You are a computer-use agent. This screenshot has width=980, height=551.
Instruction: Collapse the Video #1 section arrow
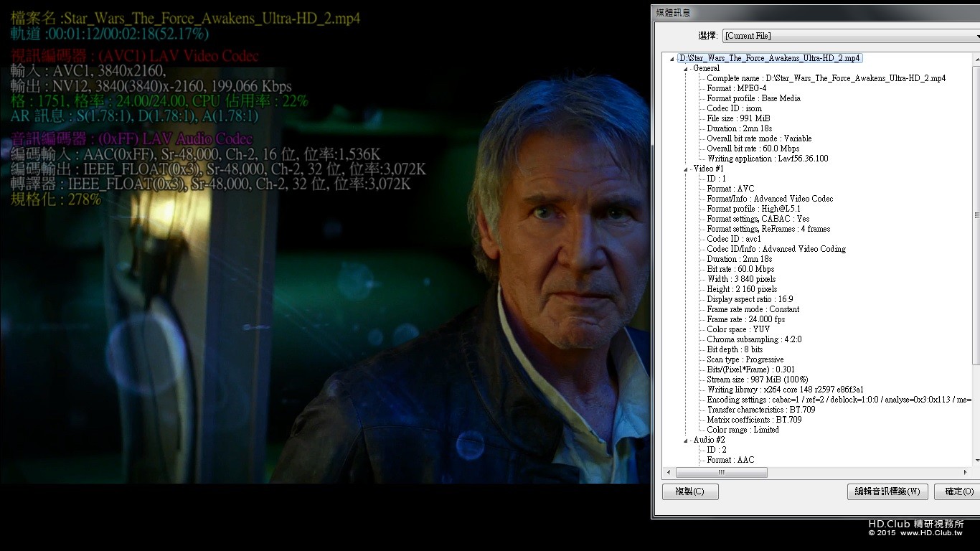pyautogui.click(x=687, y=169)
